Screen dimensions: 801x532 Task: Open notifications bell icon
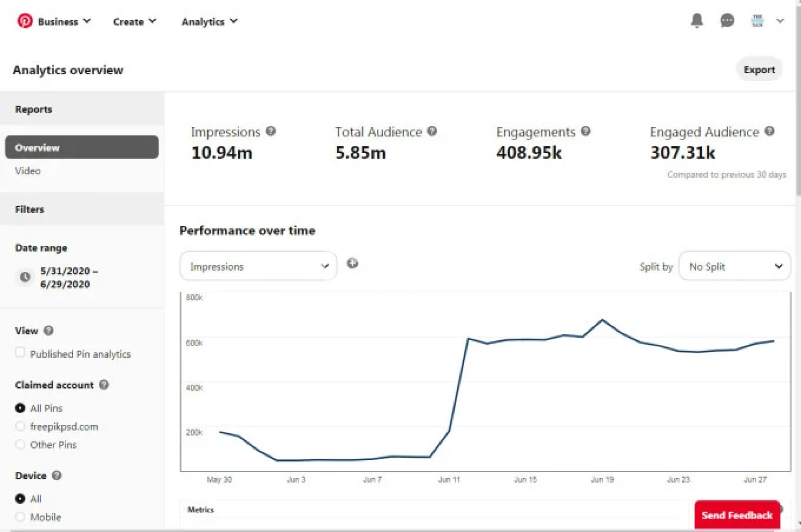point(697,20)
